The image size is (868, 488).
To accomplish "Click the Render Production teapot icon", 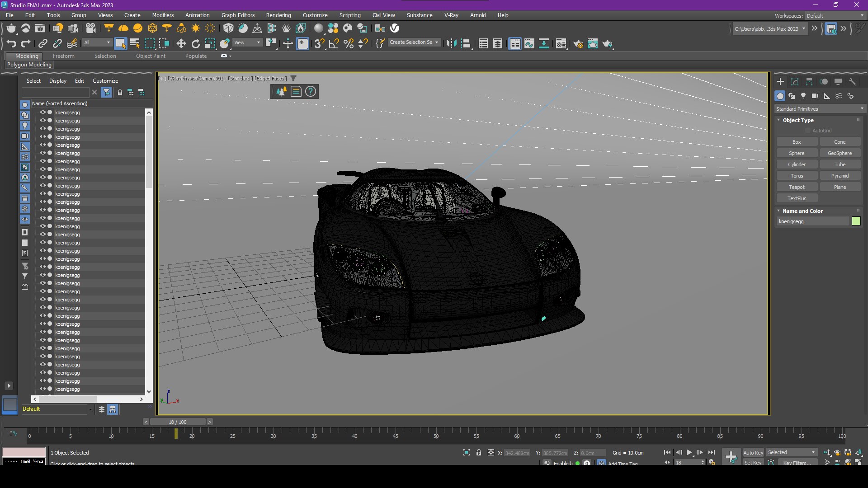I will 607,44.
